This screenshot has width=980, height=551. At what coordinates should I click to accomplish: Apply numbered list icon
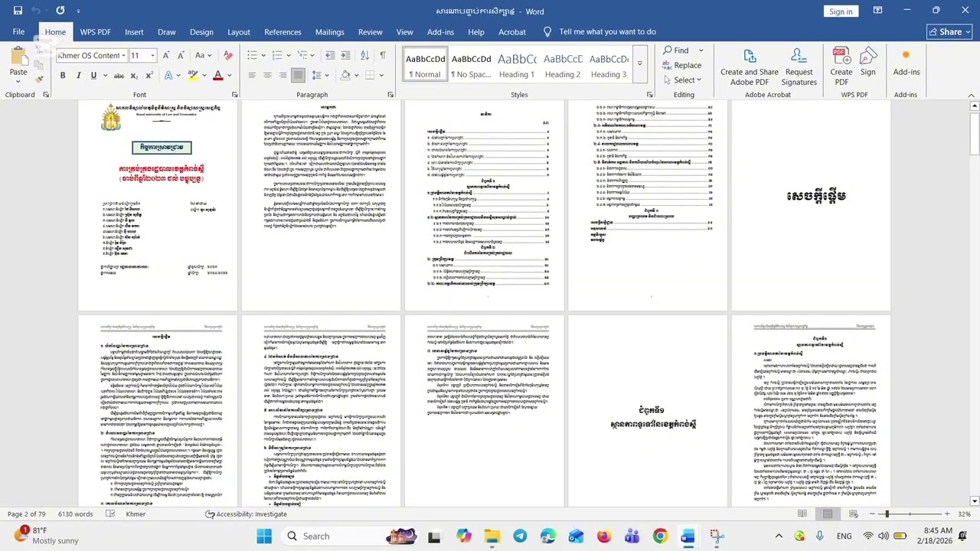[277, 55]
